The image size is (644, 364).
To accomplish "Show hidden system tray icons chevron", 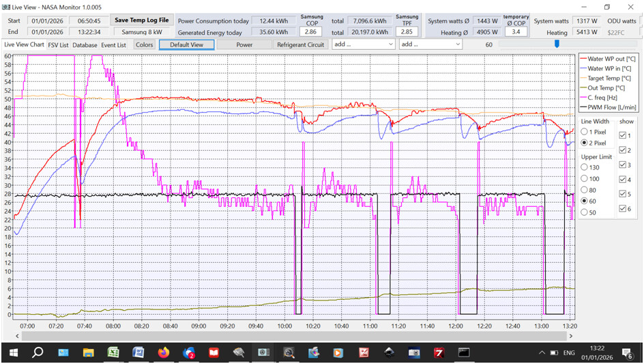I will click(542, 352).
